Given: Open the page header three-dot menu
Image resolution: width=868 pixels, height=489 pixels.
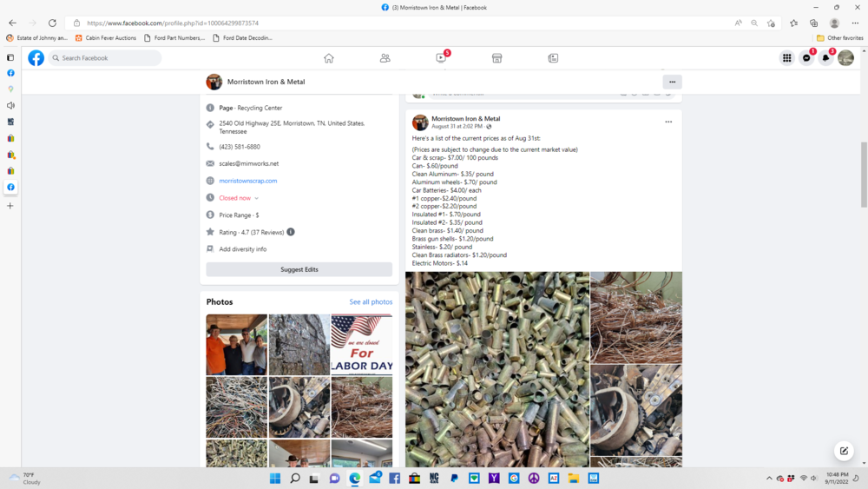Looking at the screenshot, I should pos(672,82).
